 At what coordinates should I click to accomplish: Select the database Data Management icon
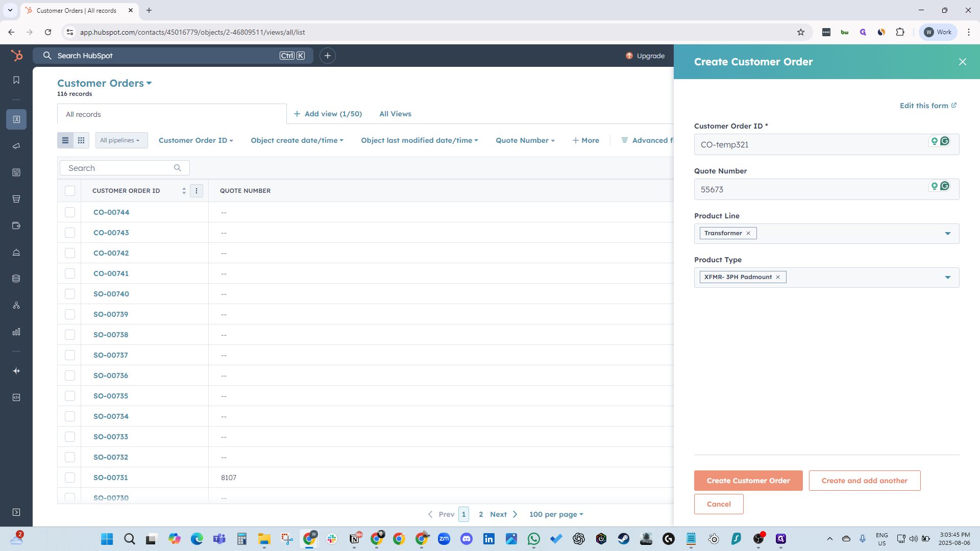click(x=16, y=279)
